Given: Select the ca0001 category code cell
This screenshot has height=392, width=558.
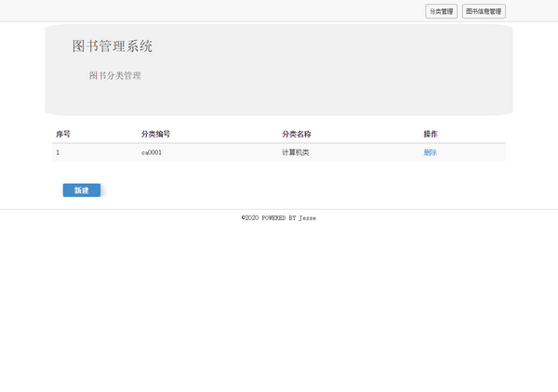Looking at the screenshot, I should click(x=152, y=152).
